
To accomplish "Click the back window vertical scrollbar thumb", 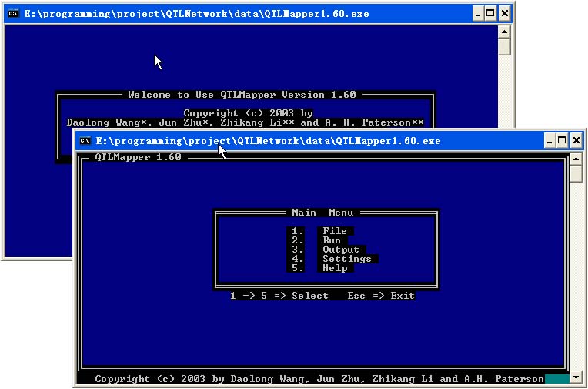I will (x=504, y=47).
